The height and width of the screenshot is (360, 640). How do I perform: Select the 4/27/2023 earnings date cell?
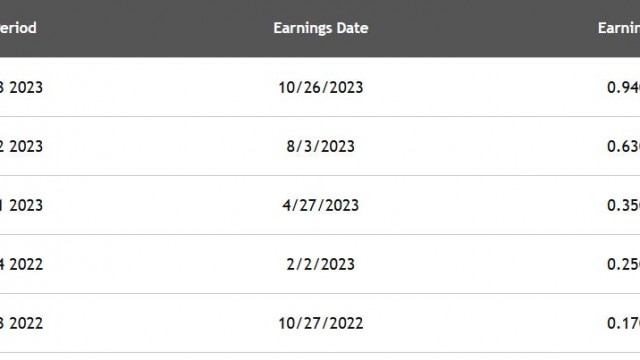[321, 205]
